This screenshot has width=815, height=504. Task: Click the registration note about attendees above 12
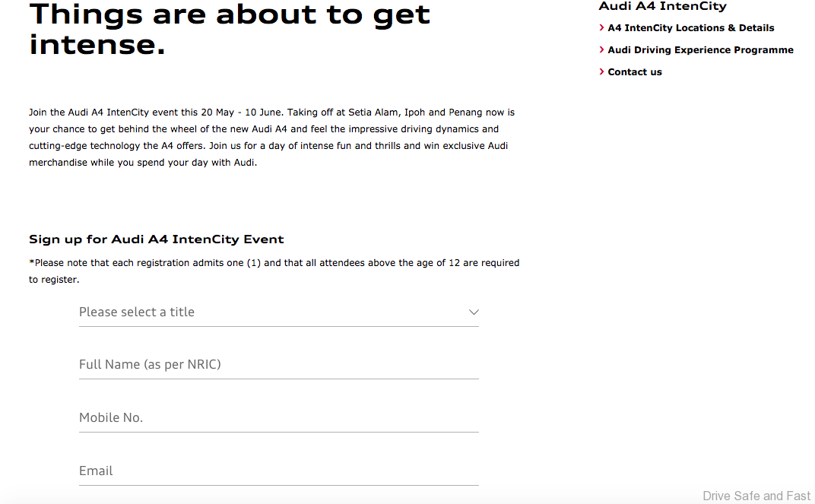click(274, 271)
